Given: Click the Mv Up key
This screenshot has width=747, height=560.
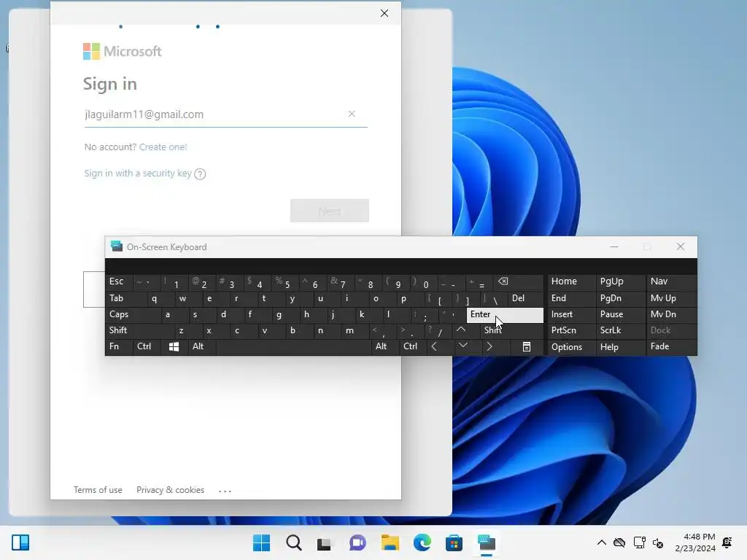Looking at the screenshot, I should [671, 298].
